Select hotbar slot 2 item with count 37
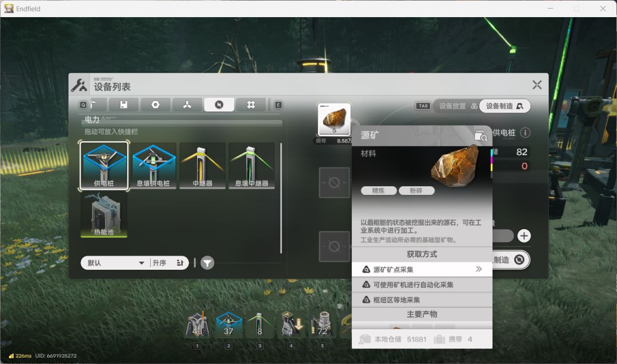The height and width of the screenshot is (364, 617). [x=229, y=325]
